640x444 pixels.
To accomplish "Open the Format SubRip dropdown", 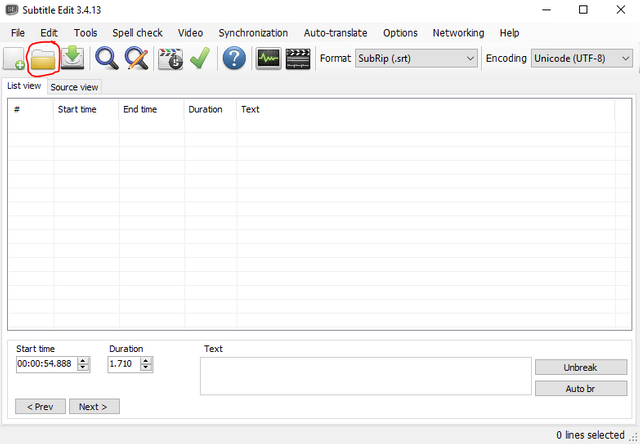I will point(416,58).
